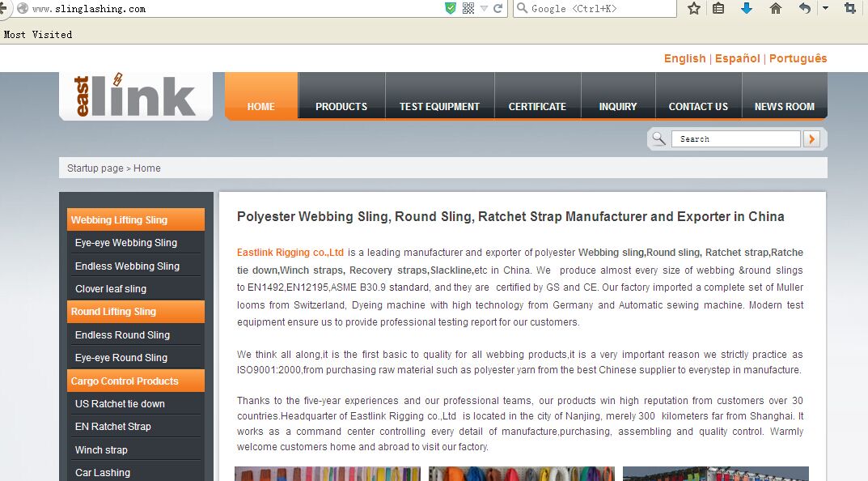Open the TEST EQUIPMENT navigation tab
Viewport: 868px width, 481px height.
(x=439, y=96)
